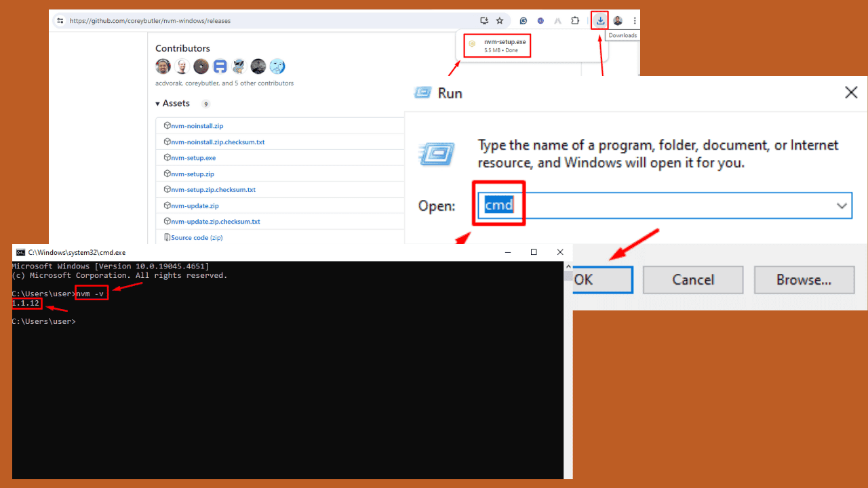Open the blue round extension icon
The width and height of the screenshot is (868, 488).
tap(540, 20)
